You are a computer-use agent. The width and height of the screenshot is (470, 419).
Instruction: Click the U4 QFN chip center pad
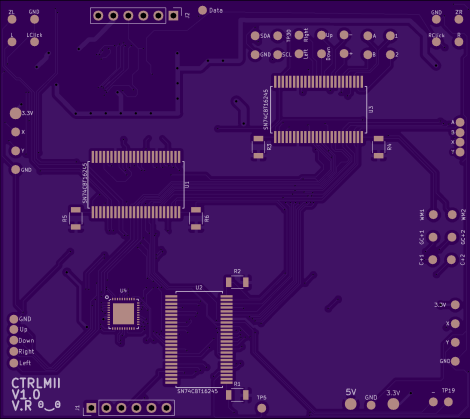click(x=123, y=314)
